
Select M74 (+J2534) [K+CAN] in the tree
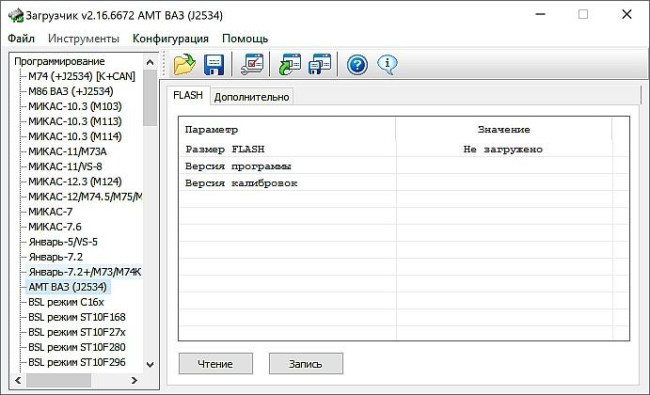[x=82, y=76]
